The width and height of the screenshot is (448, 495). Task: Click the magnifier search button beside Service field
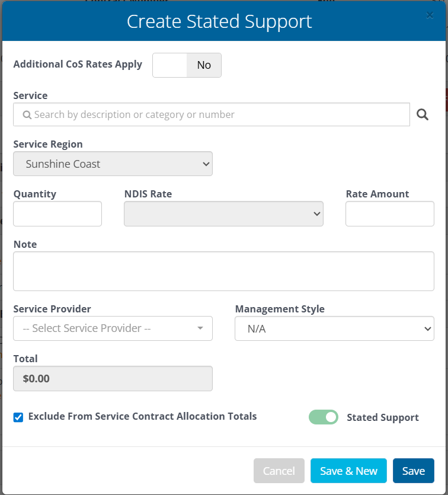[422, 114]
